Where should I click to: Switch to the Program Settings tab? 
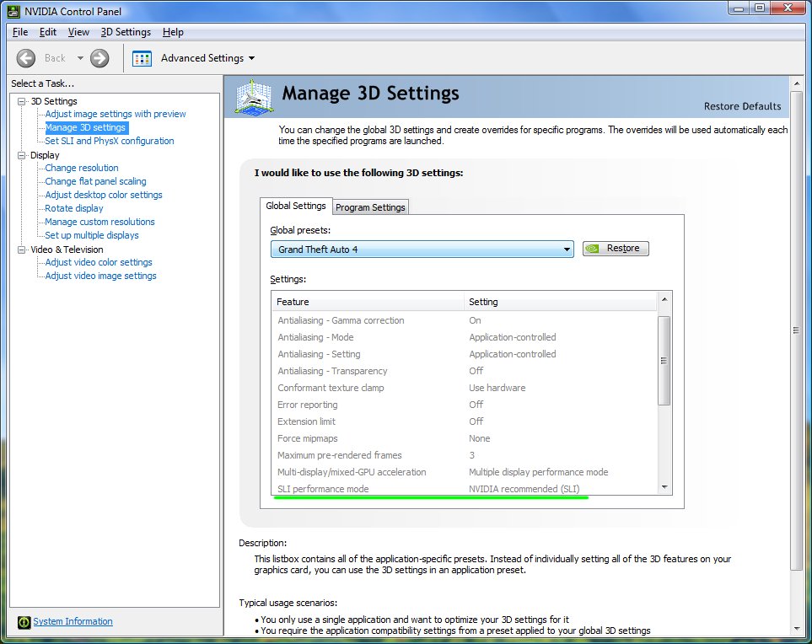coord(370,207)
